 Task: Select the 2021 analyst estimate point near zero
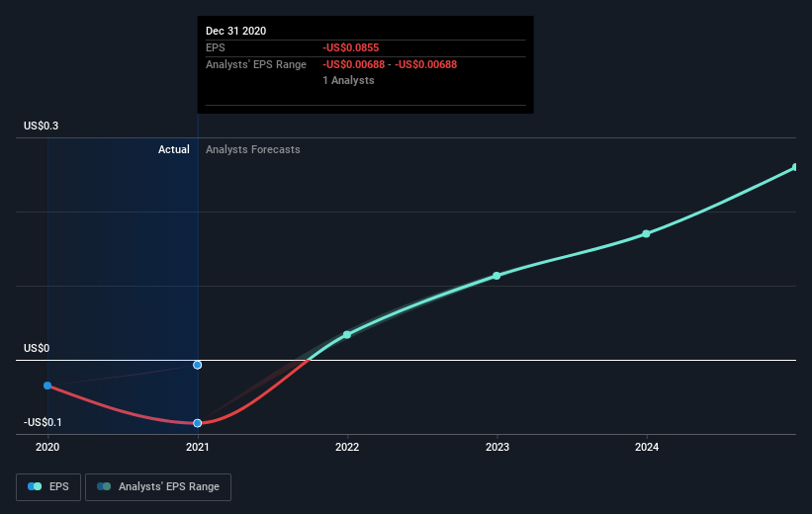[x=197, y=365]
